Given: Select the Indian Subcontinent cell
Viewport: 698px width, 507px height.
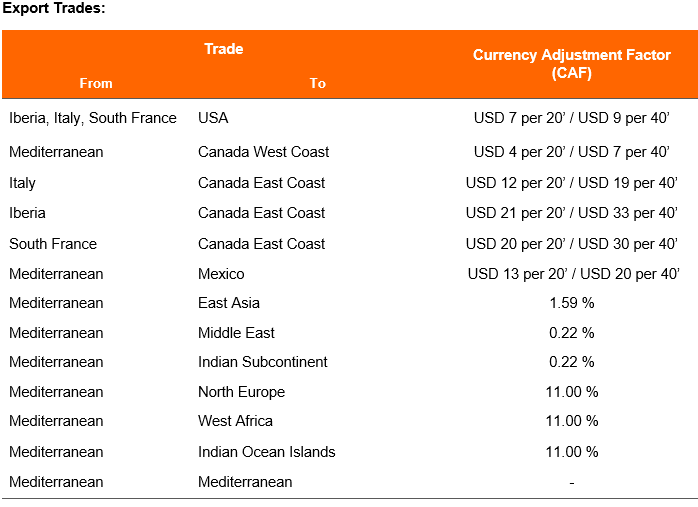Looking at the screenshot, I should pyautogui.click(x=263, y=362).
